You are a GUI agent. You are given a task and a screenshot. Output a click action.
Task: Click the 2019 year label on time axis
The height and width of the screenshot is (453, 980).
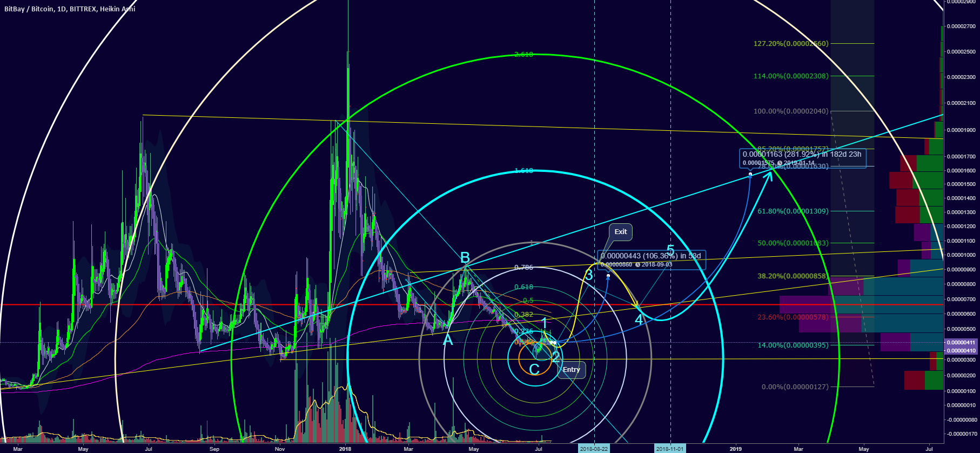tap(736, 449)
